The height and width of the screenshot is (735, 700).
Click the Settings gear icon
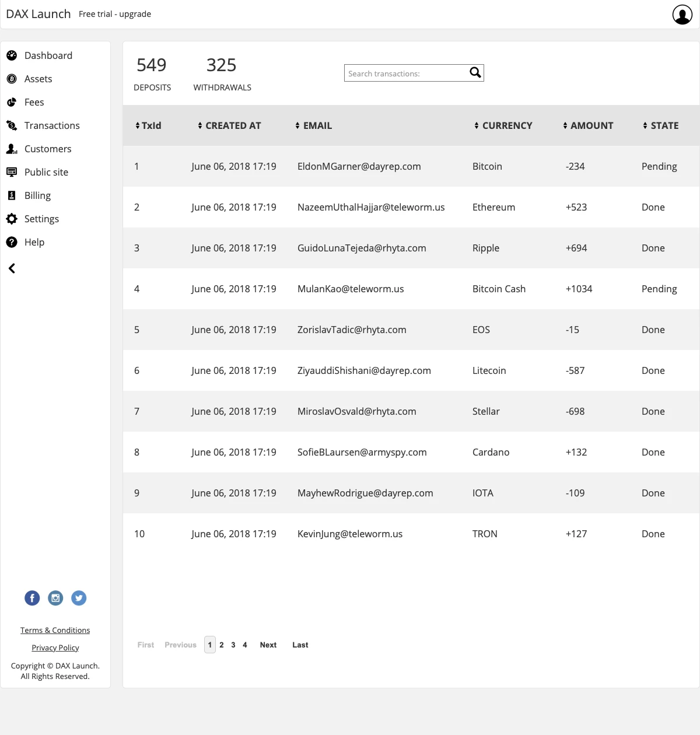[x=12, y=219]
